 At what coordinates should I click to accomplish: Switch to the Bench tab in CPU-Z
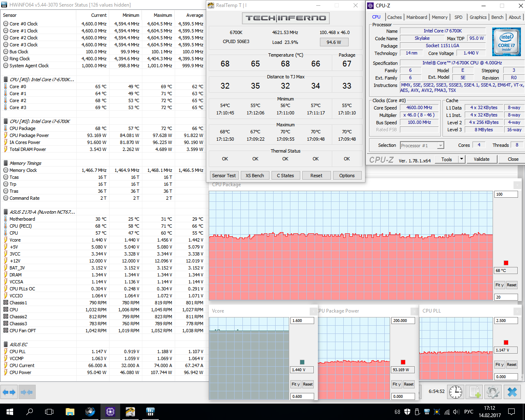coord(498,17)
